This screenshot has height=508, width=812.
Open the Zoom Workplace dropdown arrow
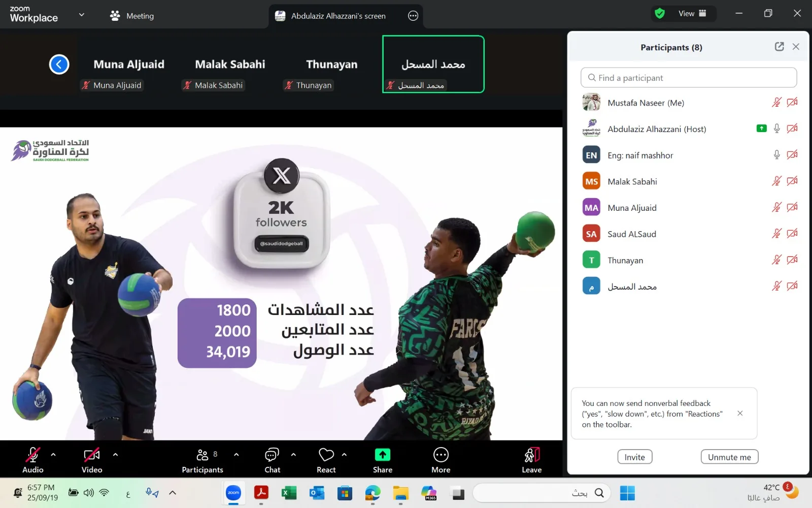81,15
